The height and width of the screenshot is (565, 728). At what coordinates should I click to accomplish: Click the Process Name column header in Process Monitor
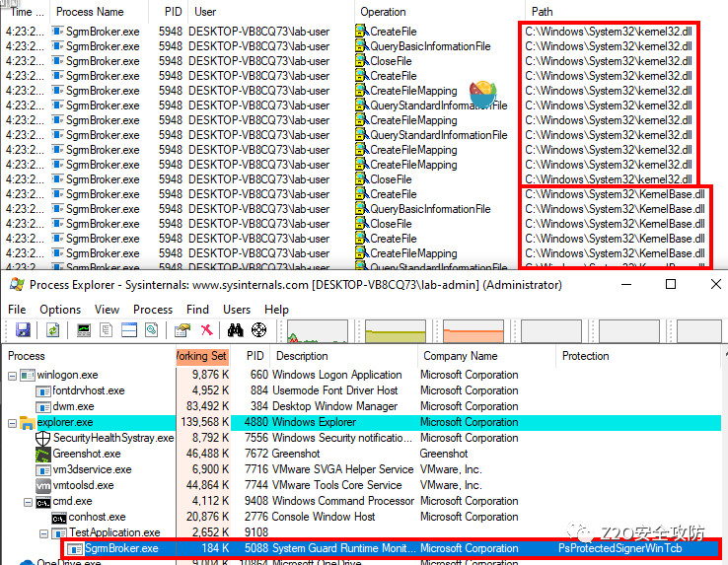click(x=100, y=12)
